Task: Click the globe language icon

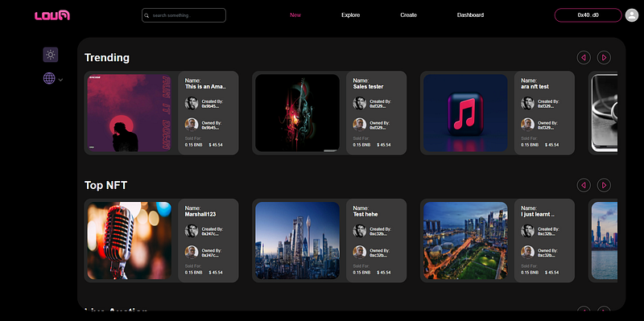Action: click(49, 78)
